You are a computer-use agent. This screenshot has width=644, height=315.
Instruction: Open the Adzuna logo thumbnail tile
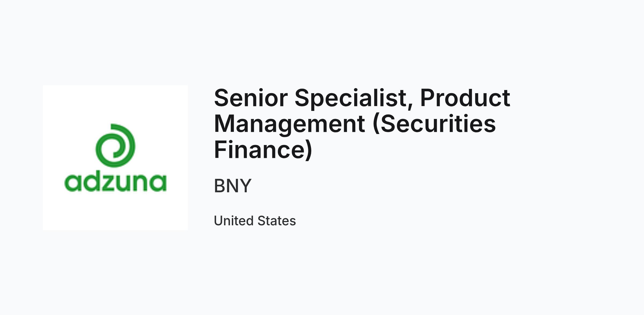tap(115, 158)
